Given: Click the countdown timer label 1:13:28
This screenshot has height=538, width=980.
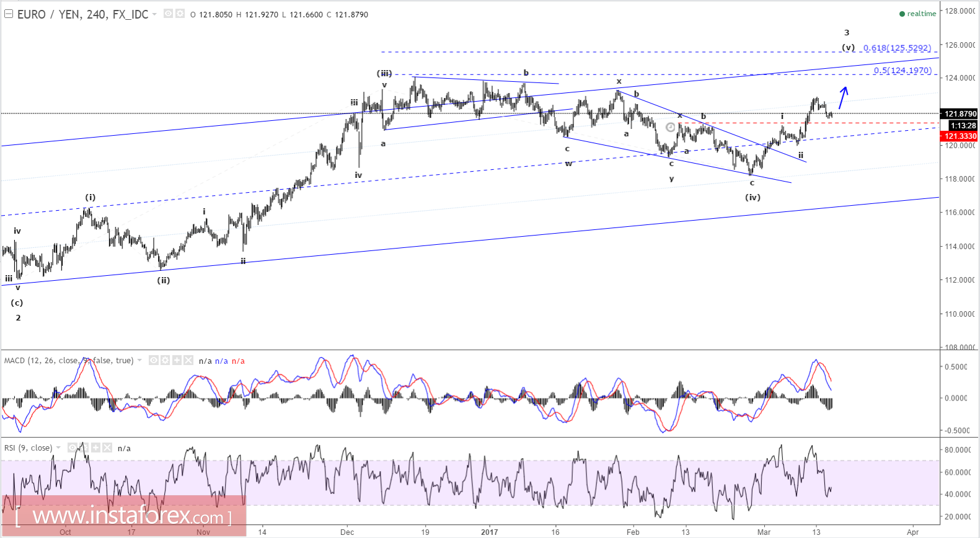Looking at the screenshot, I should [963, 126].
